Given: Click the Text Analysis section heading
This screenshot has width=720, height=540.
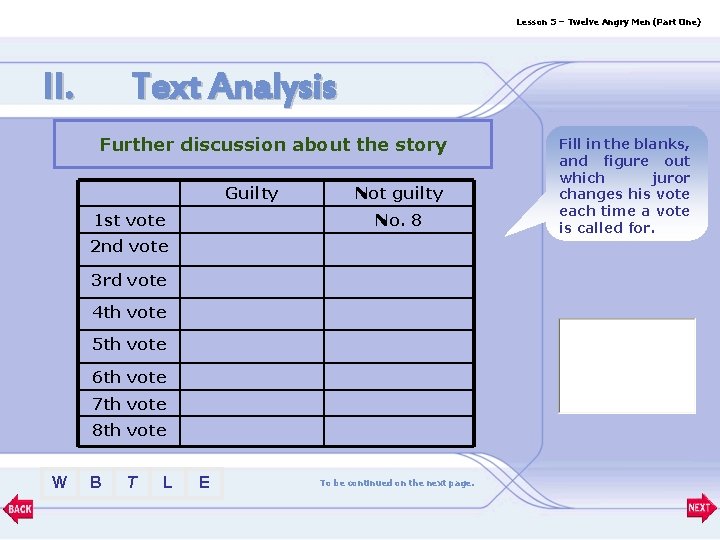Looking at the screenshot, I should pyautogui.click(x=234, y=87).
